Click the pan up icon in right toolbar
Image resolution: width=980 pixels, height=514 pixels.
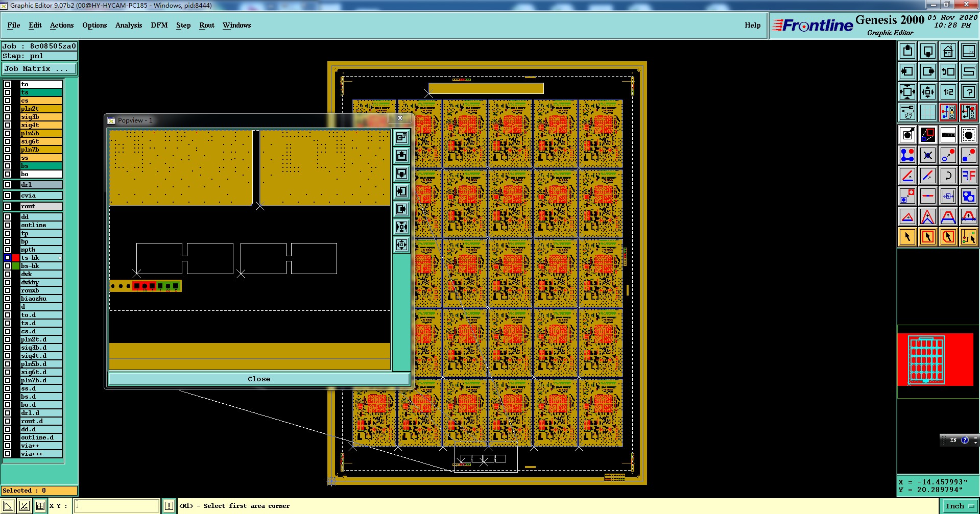(x=907, y=51)
